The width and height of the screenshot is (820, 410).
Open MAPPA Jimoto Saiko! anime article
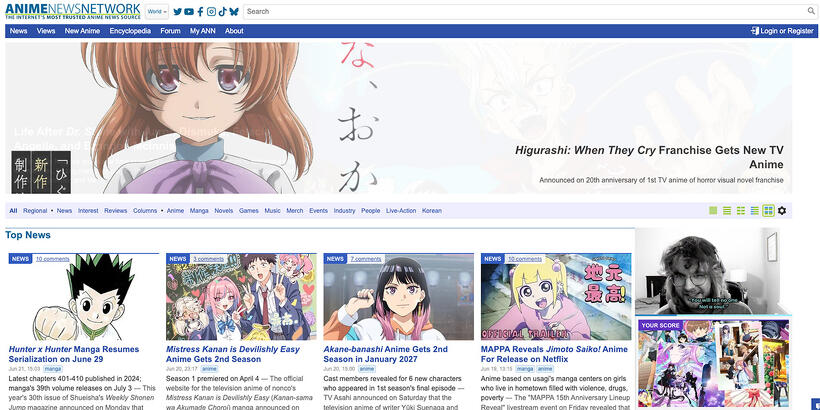[554, 354]
